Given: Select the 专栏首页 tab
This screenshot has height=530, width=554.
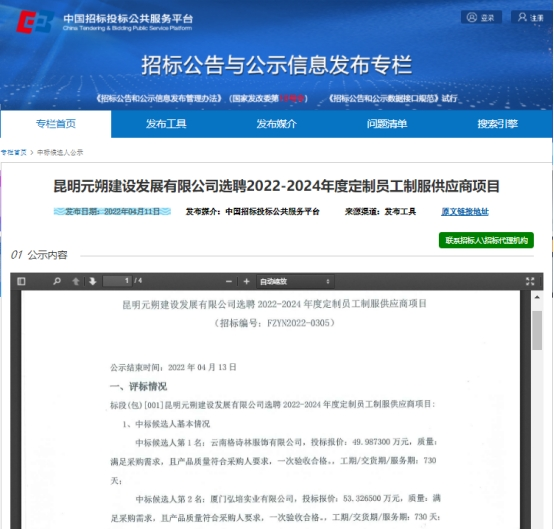Looking at the screenshot, I should [56, 124].
